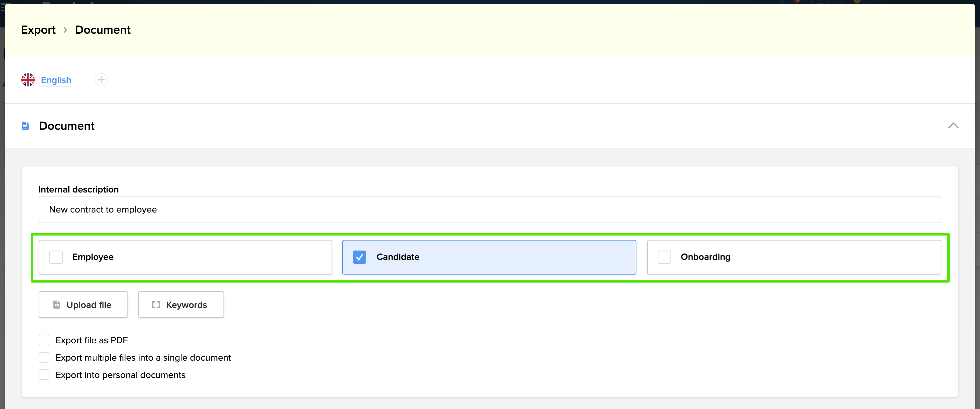Enable Export file as PDF
This screenshot has width=980, height=409.
tap(44, 340)
